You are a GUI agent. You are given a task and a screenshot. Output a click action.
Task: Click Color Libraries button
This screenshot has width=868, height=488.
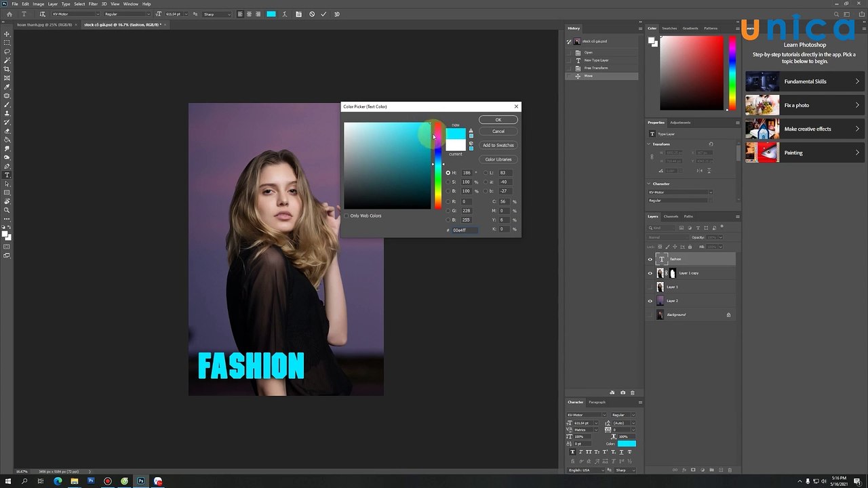click(x=498, y=159)
